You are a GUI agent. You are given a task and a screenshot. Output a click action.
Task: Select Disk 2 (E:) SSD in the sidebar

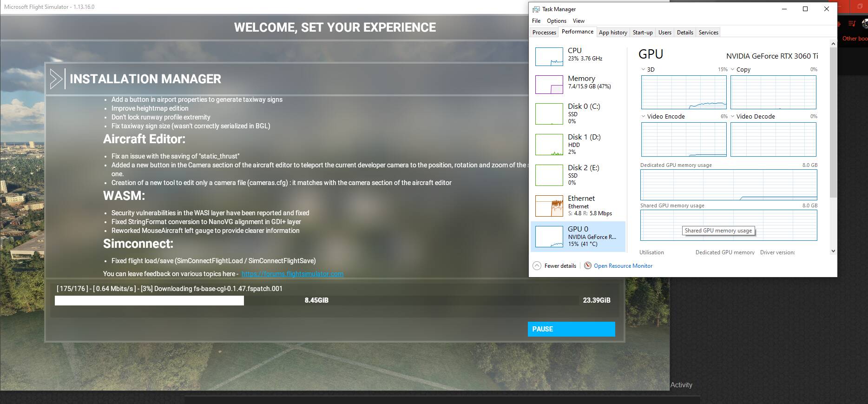[x=578, y=175]
